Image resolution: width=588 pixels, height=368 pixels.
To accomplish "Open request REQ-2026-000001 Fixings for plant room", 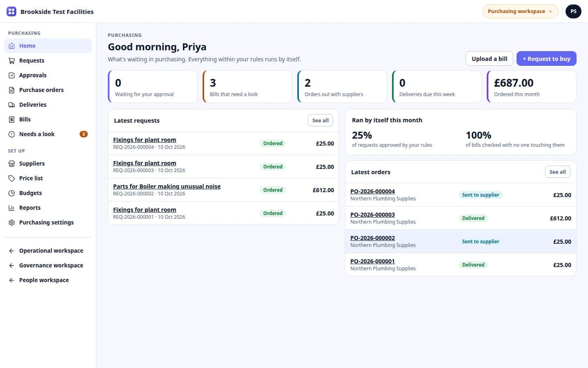I will click(145, 210).
